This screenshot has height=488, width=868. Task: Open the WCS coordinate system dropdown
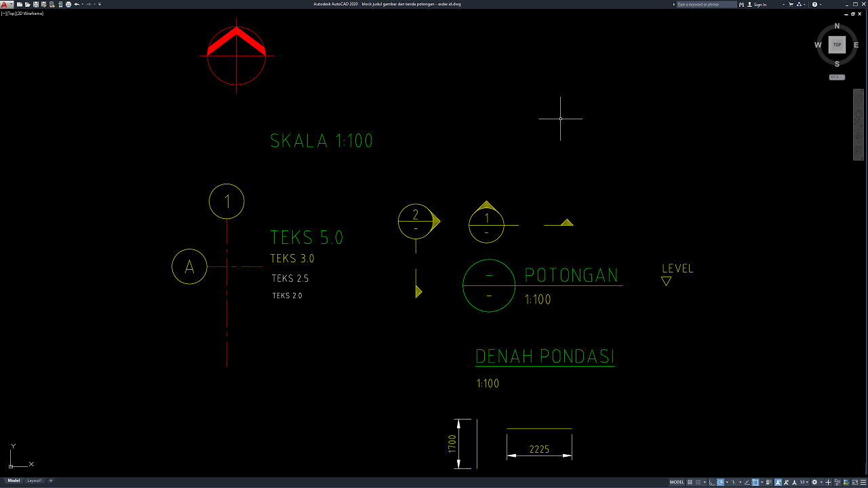[x=837, y=77]
